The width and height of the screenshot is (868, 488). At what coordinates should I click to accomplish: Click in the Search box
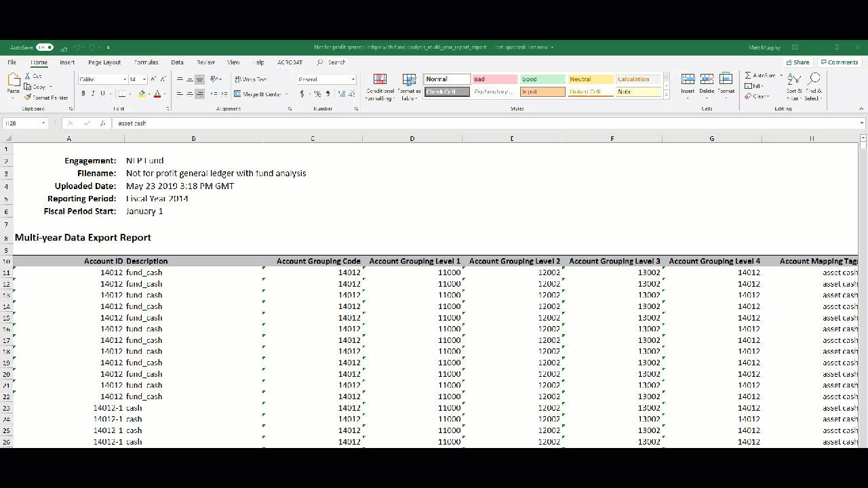(337, 62)
